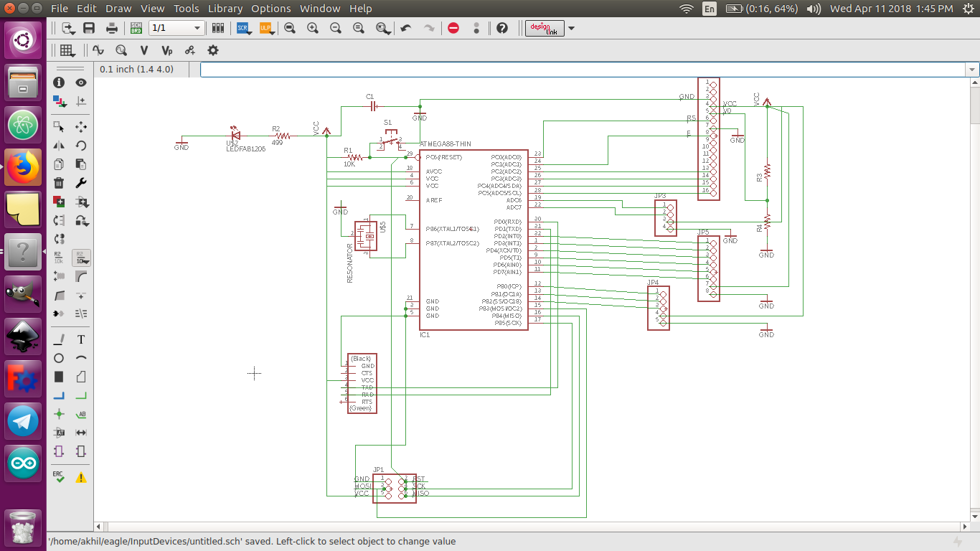This screenshot has width=980, height=551.
Task: Select the Move tool
Action: point(81,126)
